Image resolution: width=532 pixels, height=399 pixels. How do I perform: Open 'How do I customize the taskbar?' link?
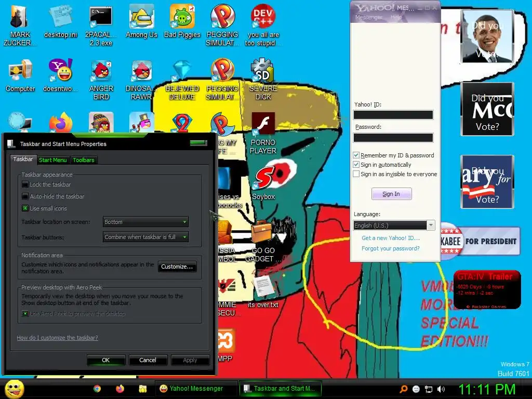(57, 338)
